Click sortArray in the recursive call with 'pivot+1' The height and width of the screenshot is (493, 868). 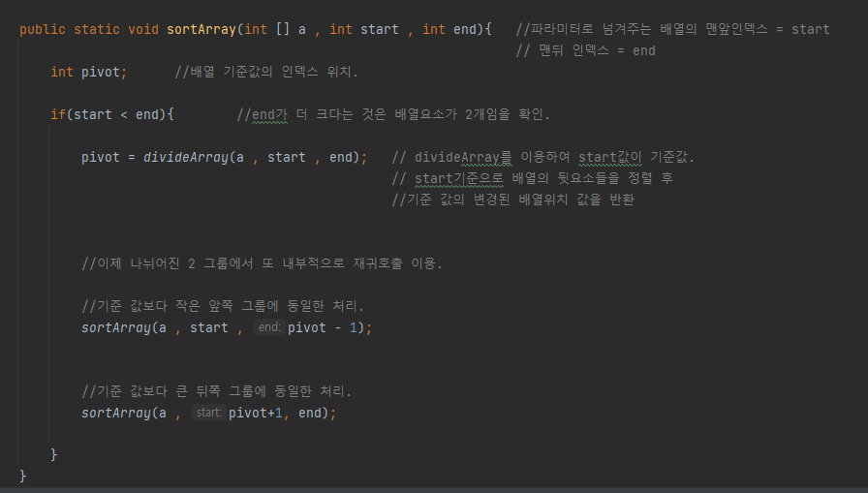(115, 413)
